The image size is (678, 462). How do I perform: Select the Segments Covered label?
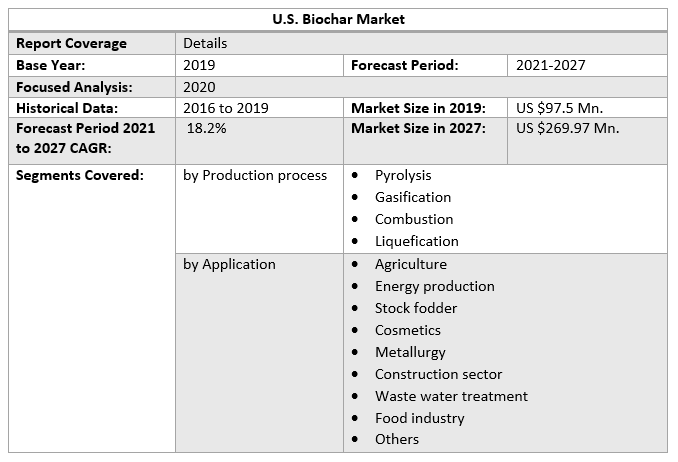click(x=79, y=175)
